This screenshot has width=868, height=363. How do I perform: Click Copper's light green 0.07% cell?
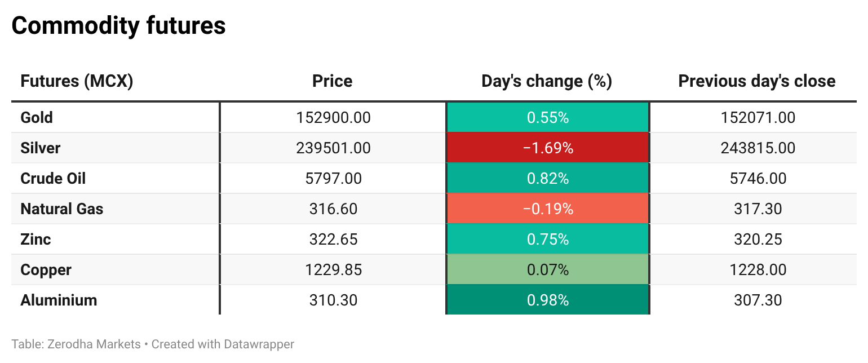[x=547, y=270]
